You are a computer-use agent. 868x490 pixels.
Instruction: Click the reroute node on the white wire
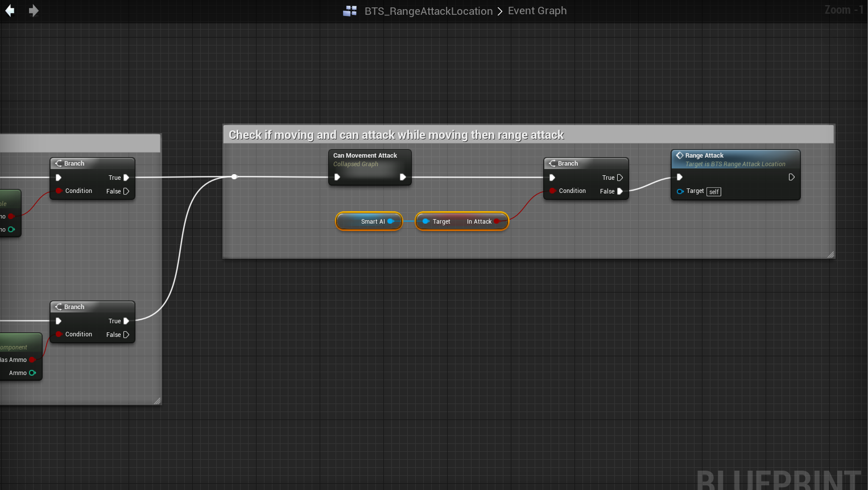(234, 177)
